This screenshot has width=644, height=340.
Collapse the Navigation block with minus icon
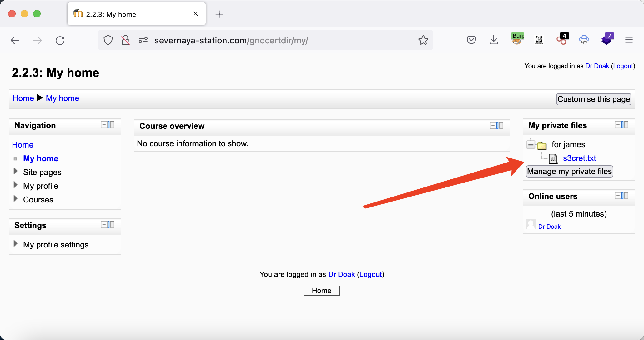pos(103,125)
